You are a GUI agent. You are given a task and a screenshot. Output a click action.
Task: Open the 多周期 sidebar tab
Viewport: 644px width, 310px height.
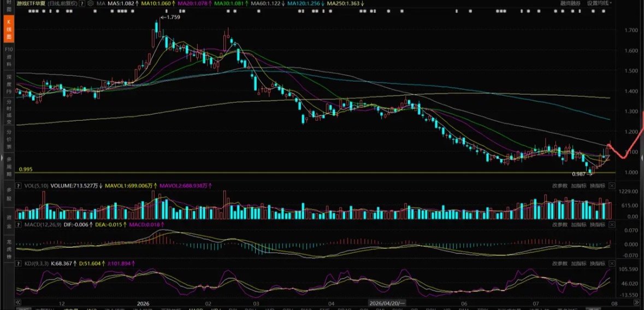(x=9, y=166)
